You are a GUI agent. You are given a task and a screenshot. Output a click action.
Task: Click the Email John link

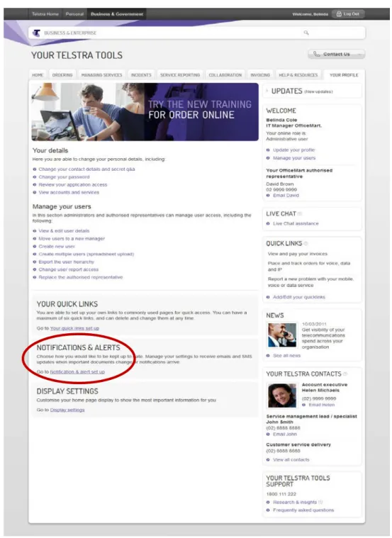(x=285, y=435)
